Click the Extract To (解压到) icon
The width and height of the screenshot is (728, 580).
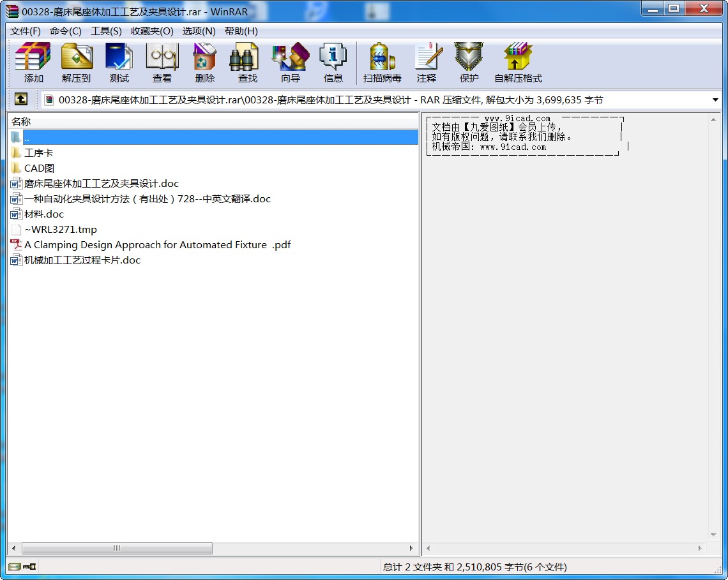[x=76, y=63]
